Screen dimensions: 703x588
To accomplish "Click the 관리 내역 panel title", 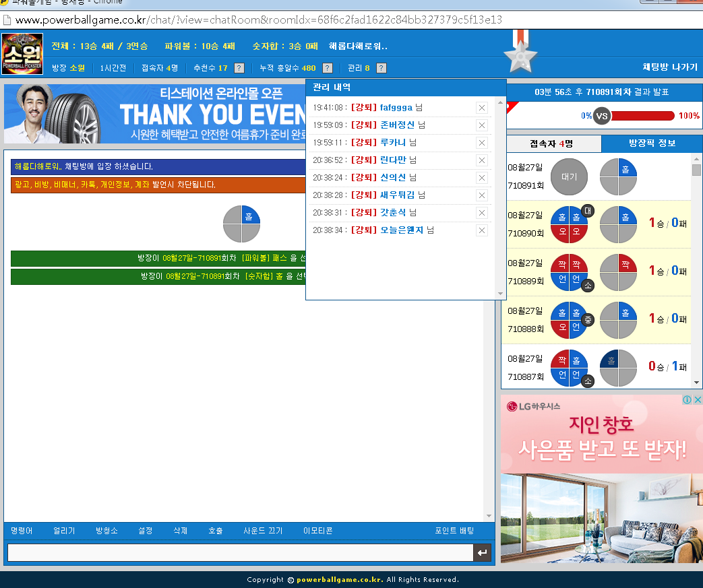I will 332,88.
